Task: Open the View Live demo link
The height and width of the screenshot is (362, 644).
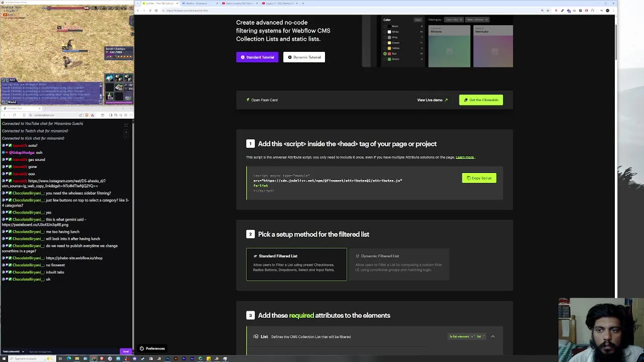Action: click(x=432, y=100)
